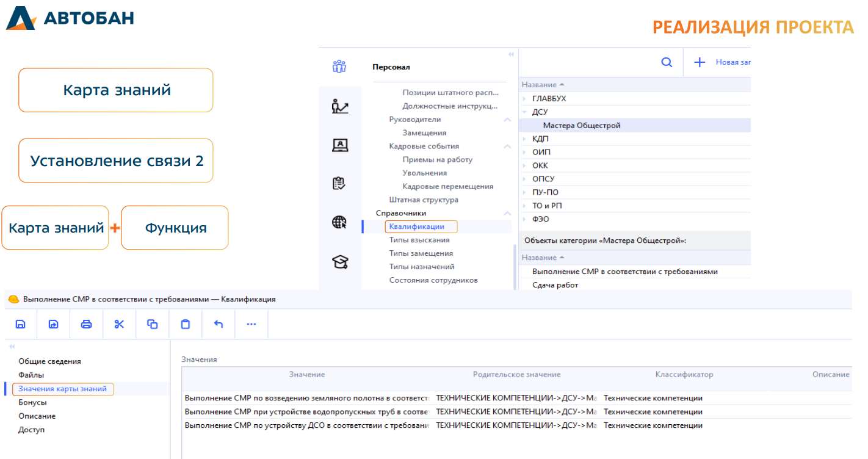Open the three-dots more actions menu
Viewport: 868px width, 459px height.
[x=251, y=324]
